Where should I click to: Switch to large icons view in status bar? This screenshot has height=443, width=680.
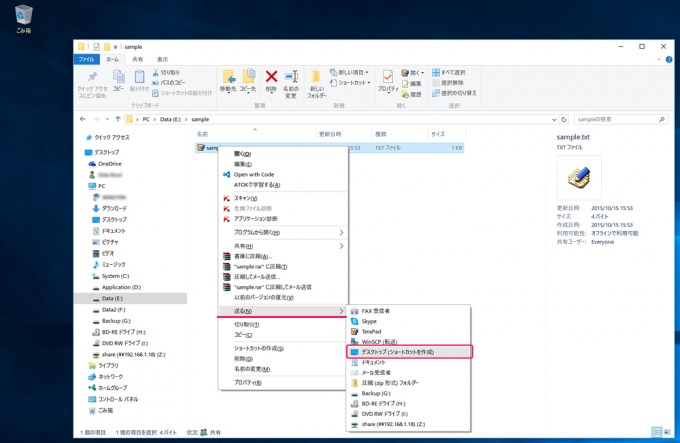667,432
